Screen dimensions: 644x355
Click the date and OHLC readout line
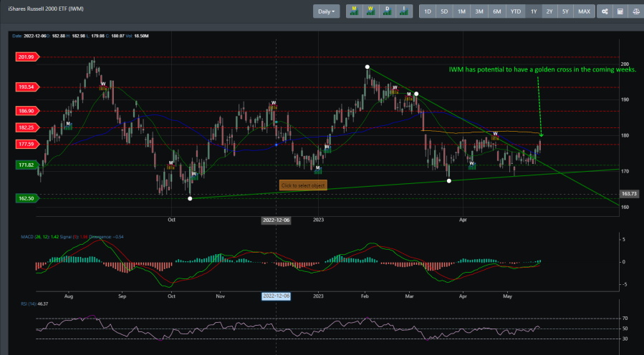pyautogui.click(x=80, y=36)
